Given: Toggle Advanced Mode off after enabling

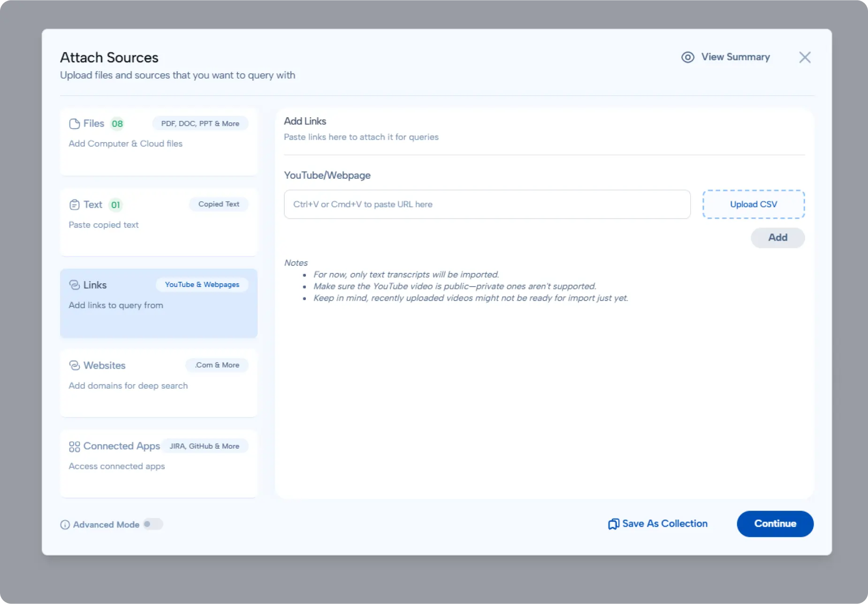Looking at the screenshot, I should point(153,524).
